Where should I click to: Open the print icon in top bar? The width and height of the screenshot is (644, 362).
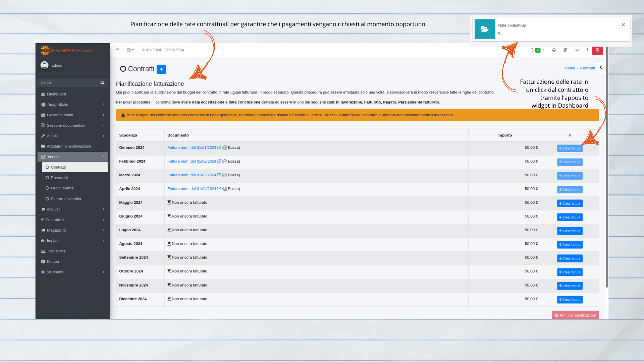[554, 50]
